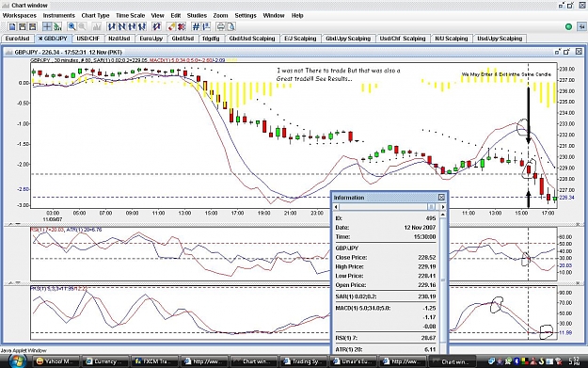588x368 pixels.
Task: Click the bar chart type icon
Action: coord(97,26)
